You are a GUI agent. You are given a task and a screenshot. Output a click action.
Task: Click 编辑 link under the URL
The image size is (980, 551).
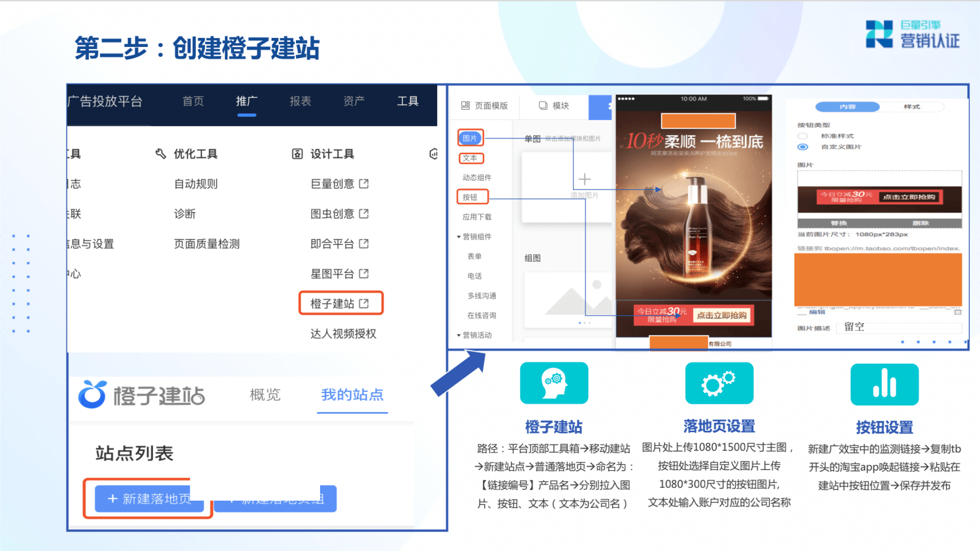click(x=817, y=312)
